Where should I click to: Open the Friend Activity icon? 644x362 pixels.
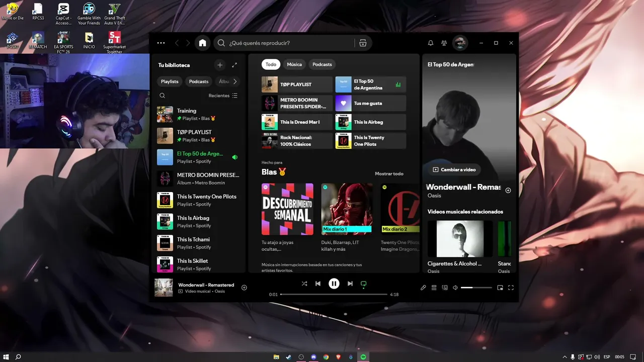click(x=444, y=43)
